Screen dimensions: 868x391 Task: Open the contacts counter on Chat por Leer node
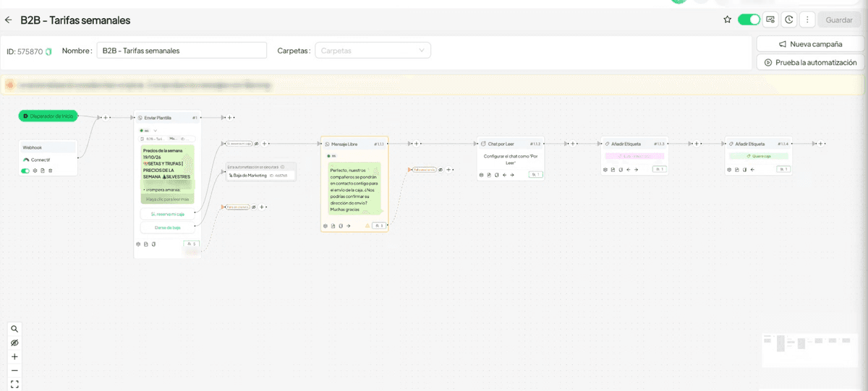[x=535, y=175]
